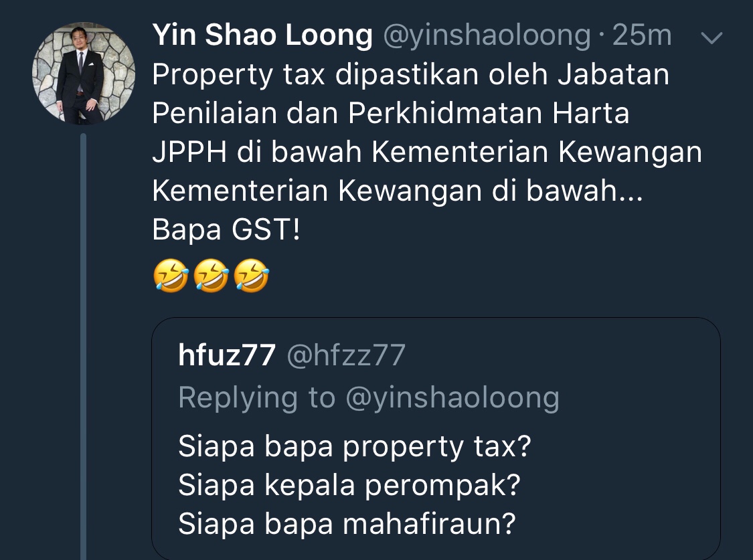Click the hfuz77 display name
753x560 pixels.
pyautogui.click(x=227, y=355)
